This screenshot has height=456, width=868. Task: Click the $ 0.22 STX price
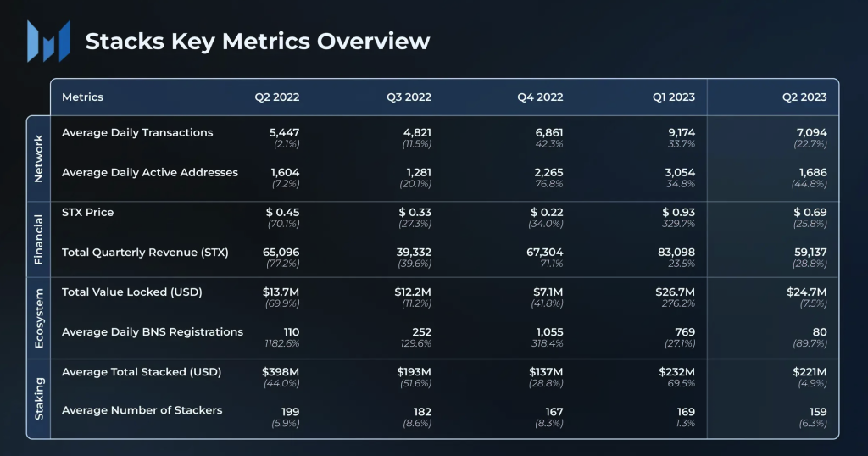[547, 213]
